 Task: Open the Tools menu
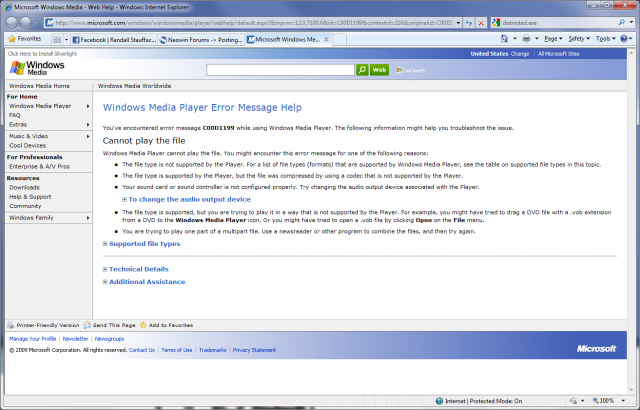(x=605, y=39)
